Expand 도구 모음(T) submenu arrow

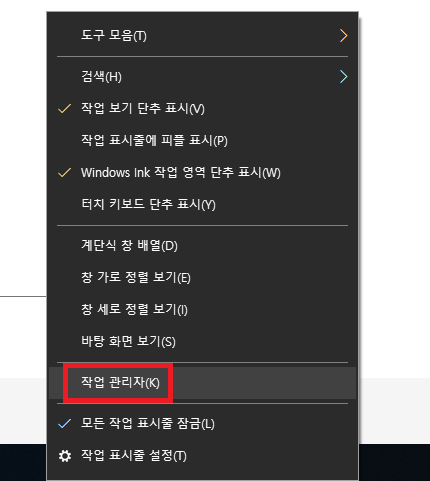[343, 35]
